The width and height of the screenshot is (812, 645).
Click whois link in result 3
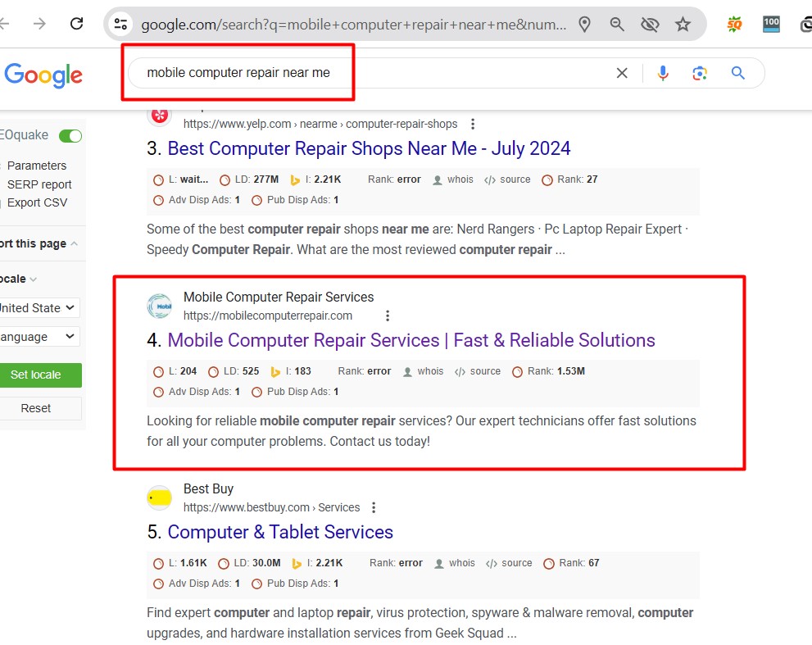point(460,179)
